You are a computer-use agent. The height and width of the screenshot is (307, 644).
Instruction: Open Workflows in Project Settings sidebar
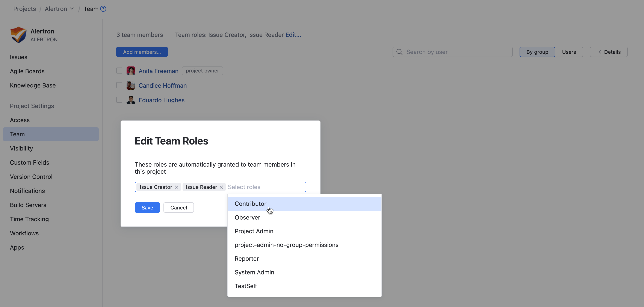pyautogui.click(x=24, y=233)
